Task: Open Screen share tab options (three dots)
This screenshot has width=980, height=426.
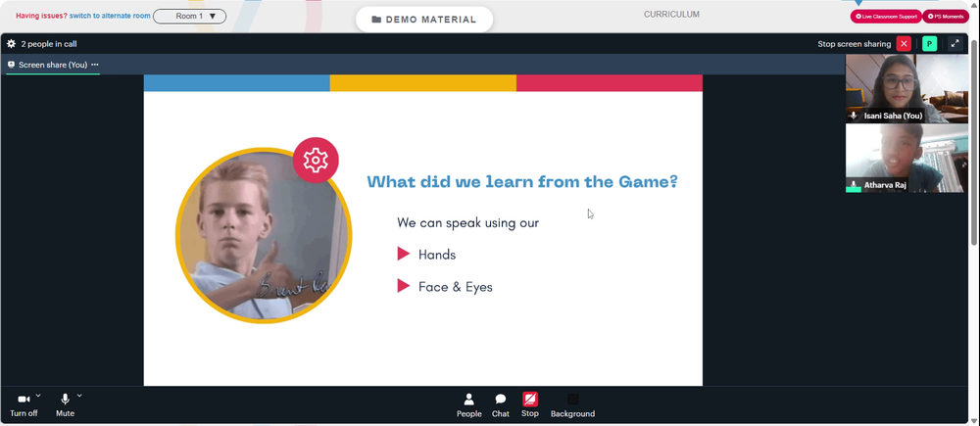Action: click(x=95, y=65)
